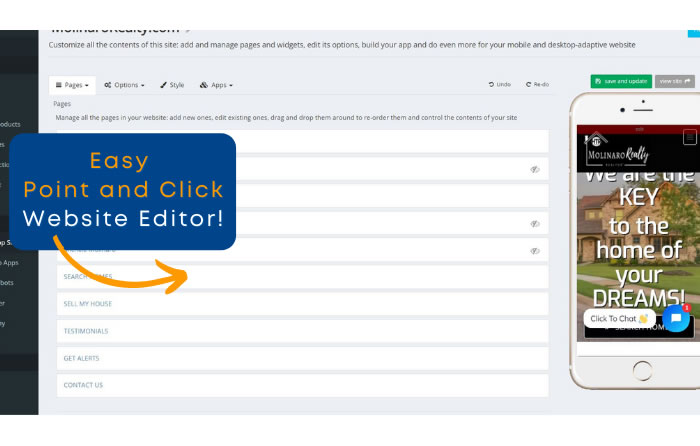Select the GET ALERTS page
The width and height of the screenshot is (700, 446).
[82, 358]
